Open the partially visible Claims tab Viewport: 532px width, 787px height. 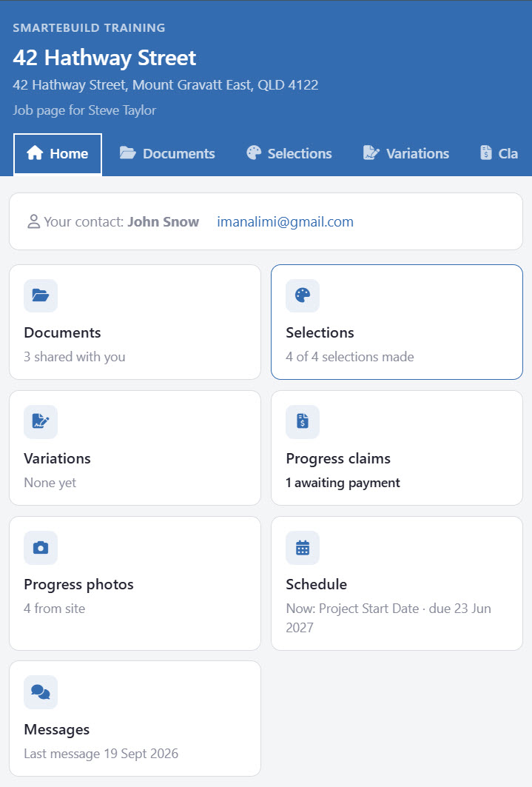tap(499, 153)
